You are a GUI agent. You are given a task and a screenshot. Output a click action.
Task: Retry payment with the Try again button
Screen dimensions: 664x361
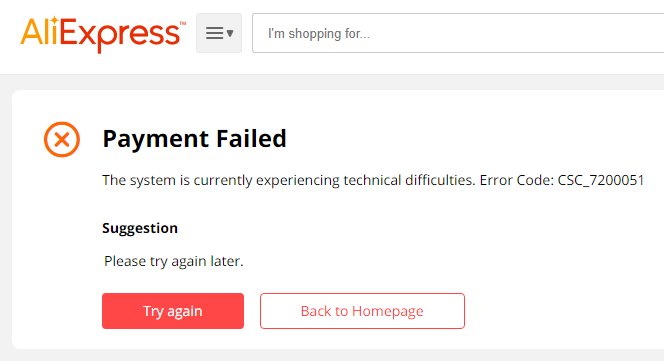pyautogui.click(x=173, y=311)
